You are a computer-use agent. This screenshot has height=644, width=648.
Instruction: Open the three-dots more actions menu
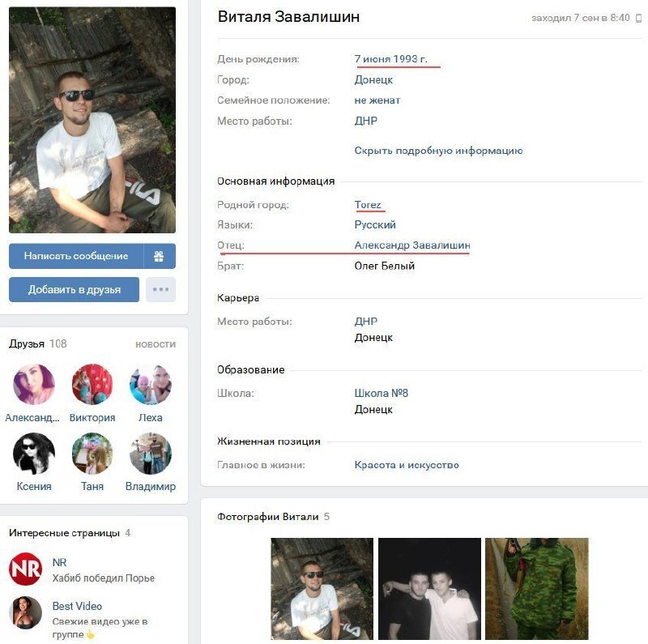click(x=160, y=289)
